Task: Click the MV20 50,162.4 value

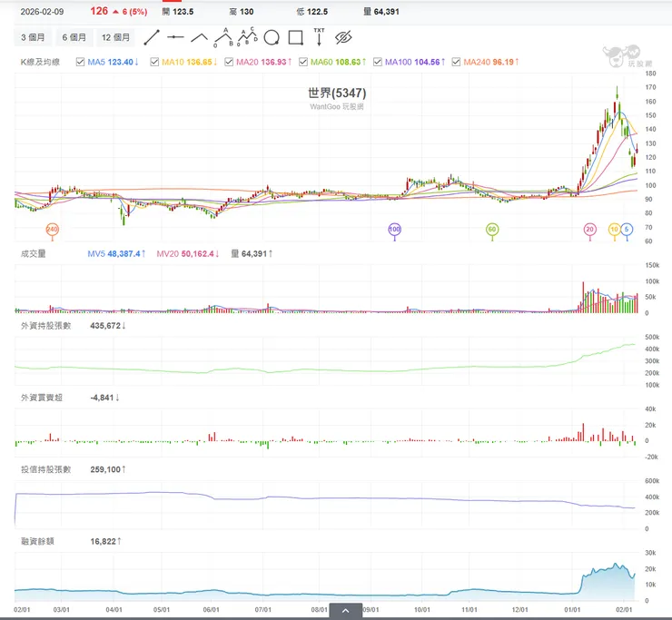Action: point(188,253)
